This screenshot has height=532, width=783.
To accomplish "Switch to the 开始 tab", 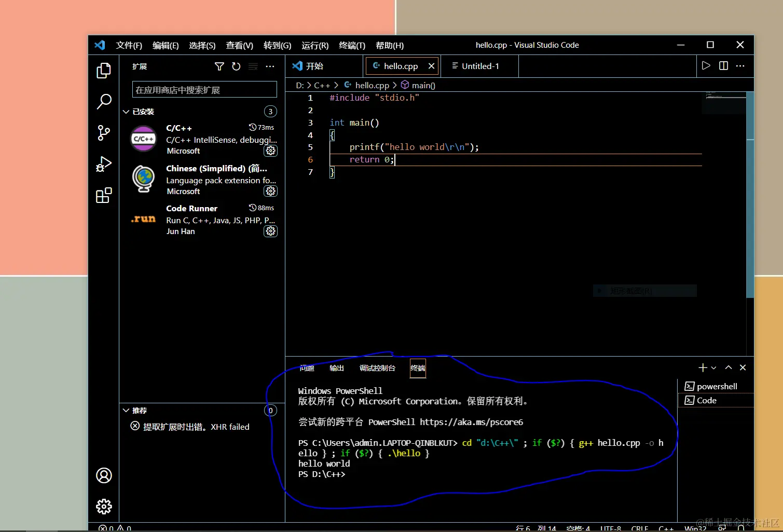I will pyautogui.click(x=324, y=66).
